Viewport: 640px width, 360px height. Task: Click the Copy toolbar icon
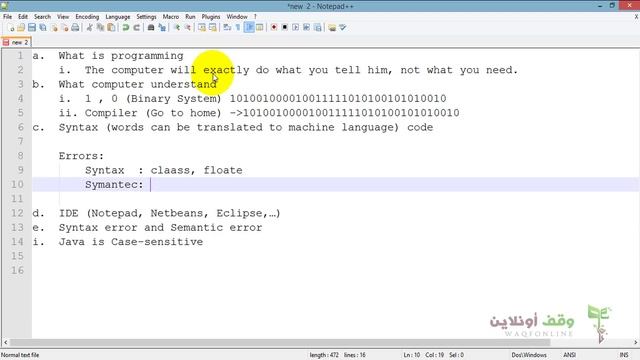coord(100,27)
